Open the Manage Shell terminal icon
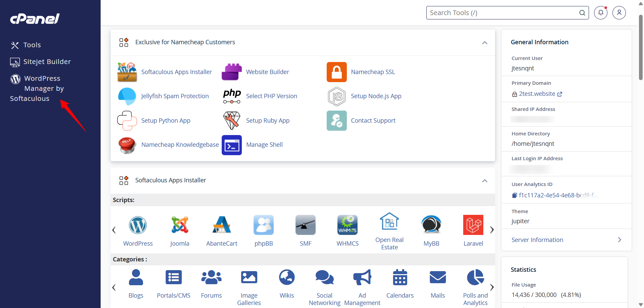The image size is (644, 308). pyautogui.click(x=232, y=145)
